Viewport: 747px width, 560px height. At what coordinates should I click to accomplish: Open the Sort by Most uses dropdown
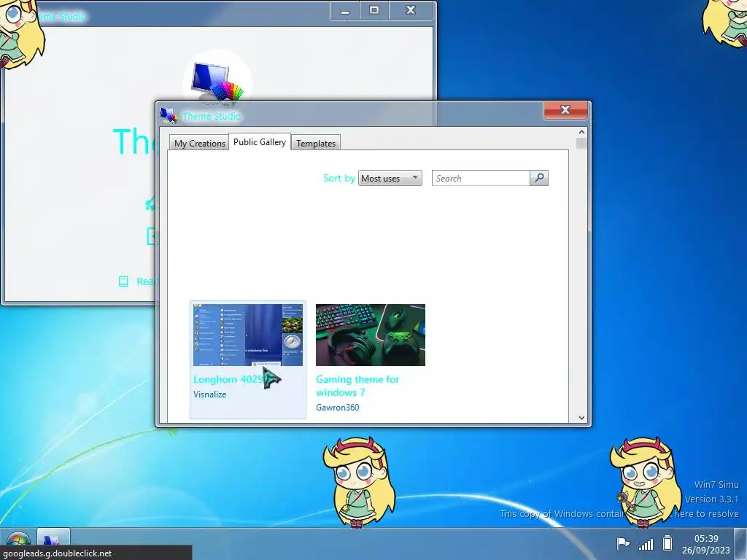390,178
